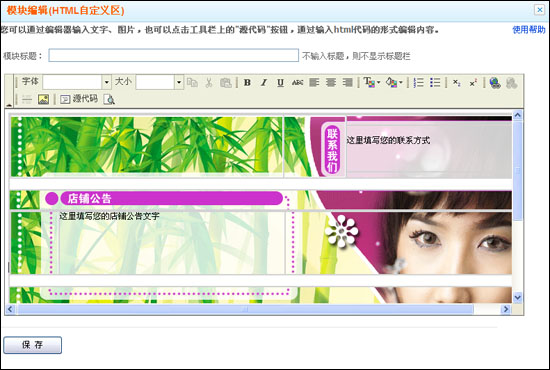Expand the text color picker arrow
Screen dimensions: 550x370
(x=378, y=83)
